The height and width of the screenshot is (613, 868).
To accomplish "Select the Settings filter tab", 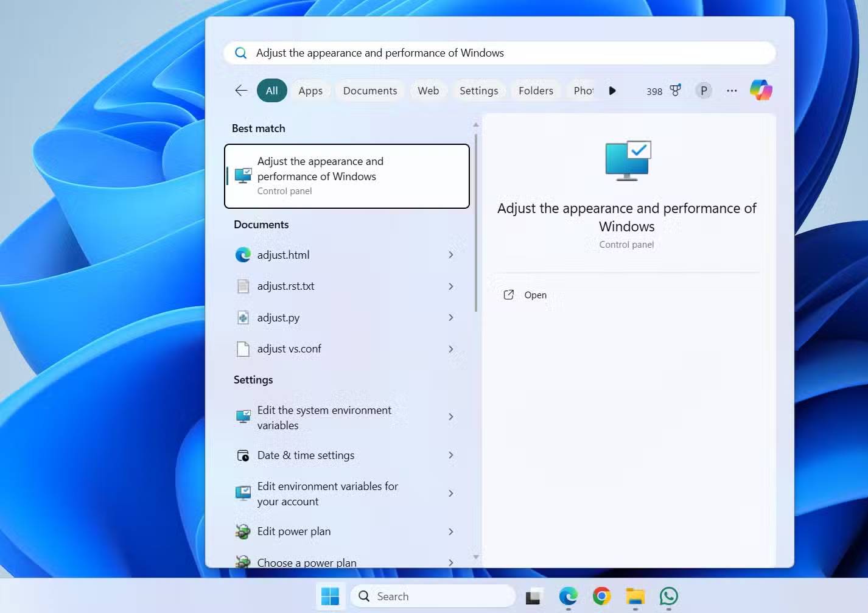I will (x=478, y=91).
